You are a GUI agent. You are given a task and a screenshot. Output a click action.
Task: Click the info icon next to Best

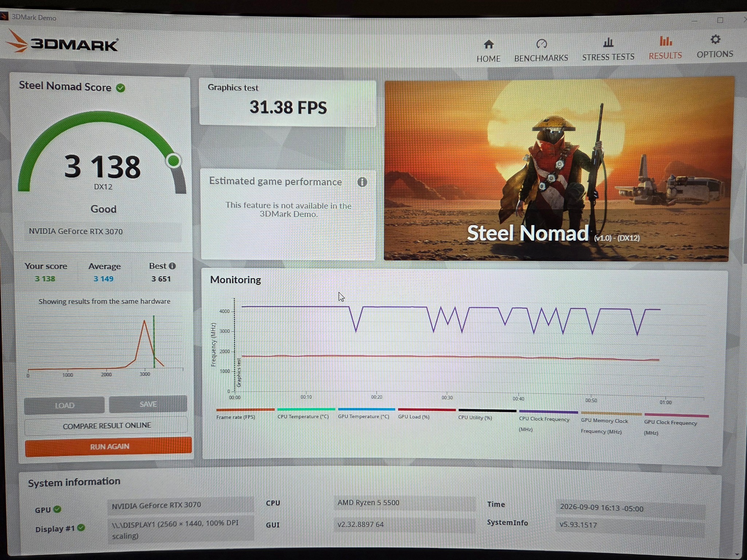pyautogui.click(x=172, y=266)
